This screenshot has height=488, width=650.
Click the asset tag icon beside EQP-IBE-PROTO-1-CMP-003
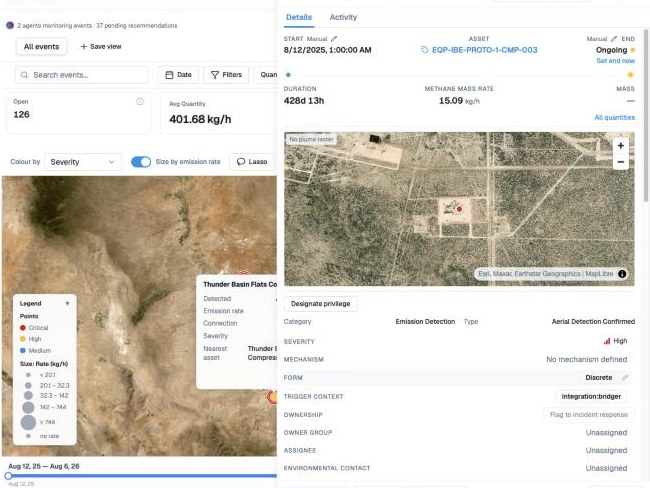(424, 50)
